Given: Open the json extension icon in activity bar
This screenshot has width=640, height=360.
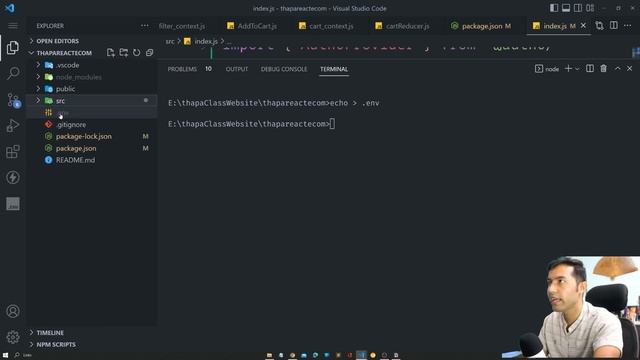Looking at the screenshot, I should click(13, 204).
